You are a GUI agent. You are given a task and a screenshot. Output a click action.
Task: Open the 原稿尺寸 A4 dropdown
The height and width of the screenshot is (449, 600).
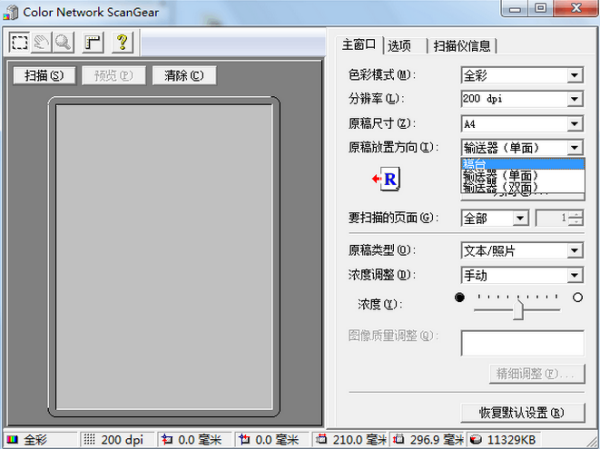coord(574,124)
